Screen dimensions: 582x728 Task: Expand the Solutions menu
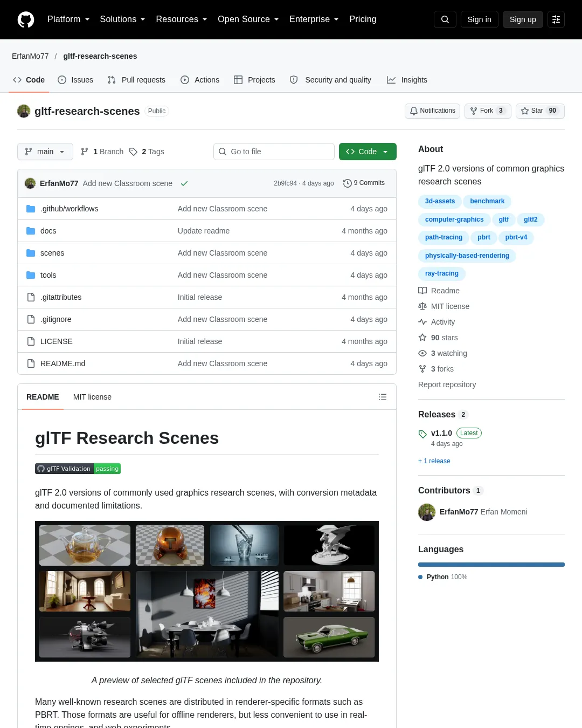122,19
